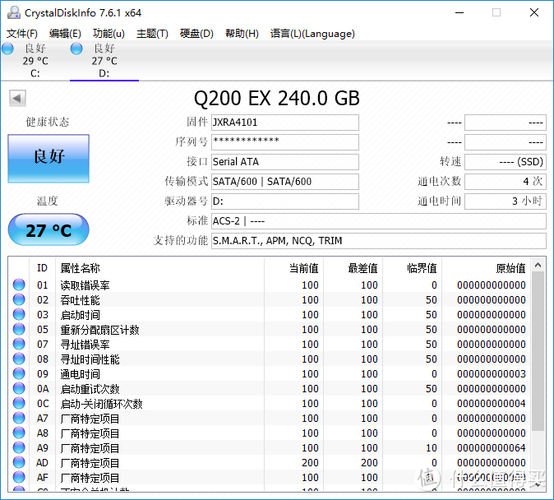Click the firmware field JXRA4101
This screenshot has height=500, width=554.
(x=285, y=122)
